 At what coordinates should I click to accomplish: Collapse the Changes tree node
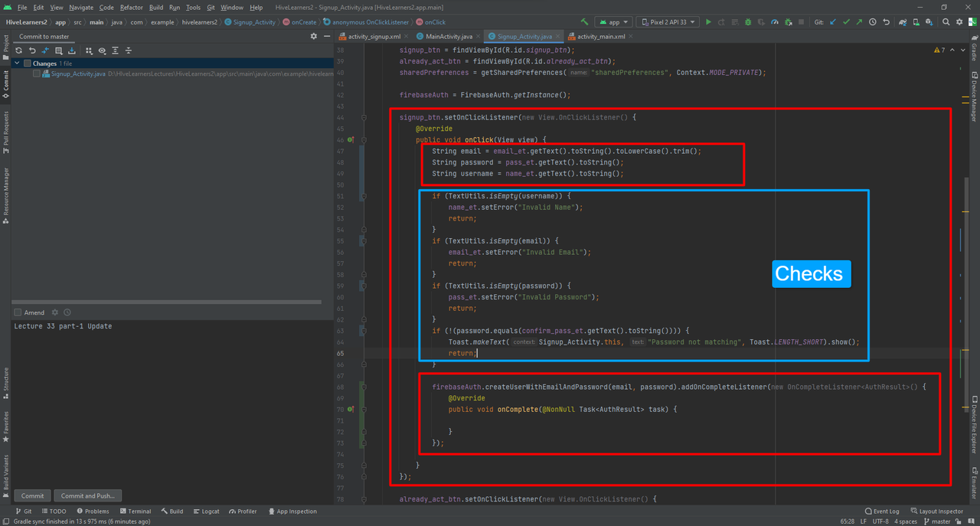tap(17, 64)
